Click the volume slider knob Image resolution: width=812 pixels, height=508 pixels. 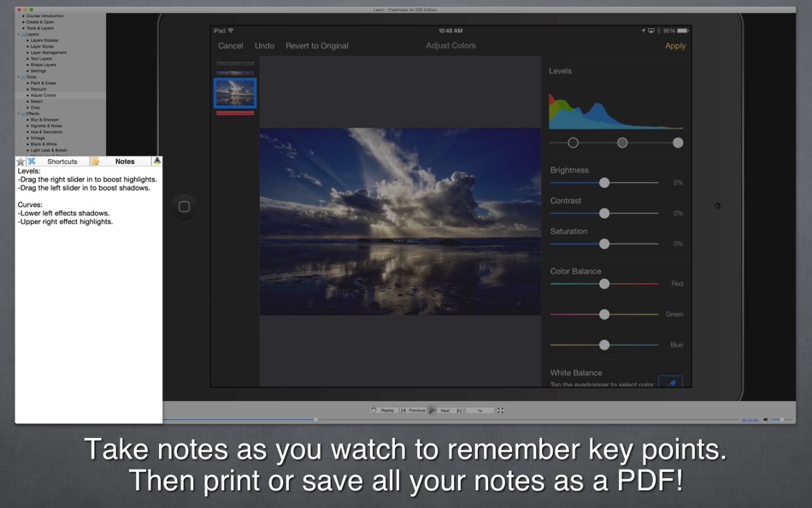tap(781, 419)
